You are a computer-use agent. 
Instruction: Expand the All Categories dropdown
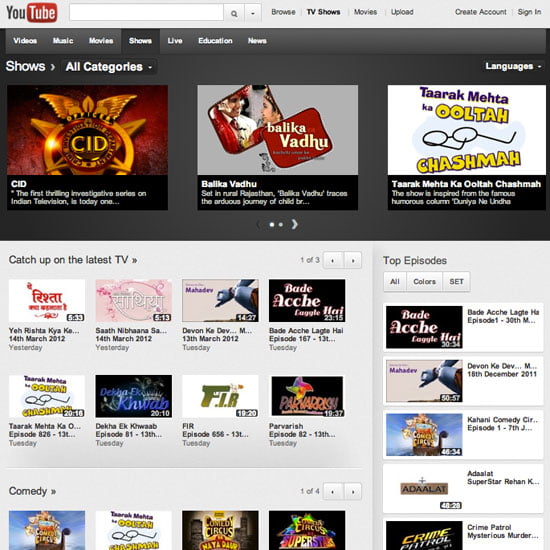click(109, 67)
